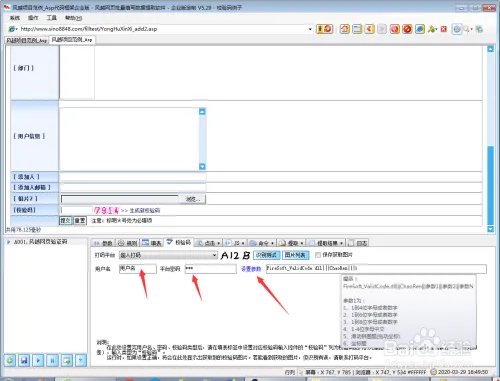The image size is (500, 381).
Task: Click the green-yellow icon next to the globe
Action: pos(432,29)
